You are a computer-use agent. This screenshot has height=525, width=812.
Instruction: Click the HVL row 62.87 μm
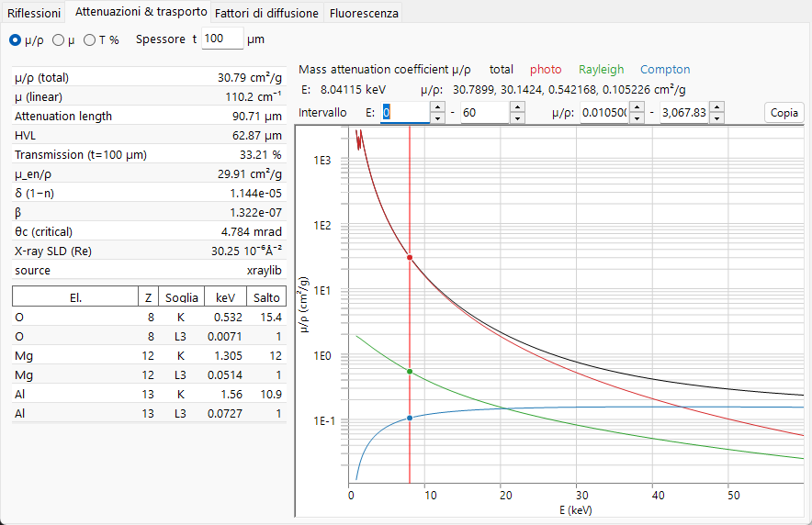coord(149,136)
